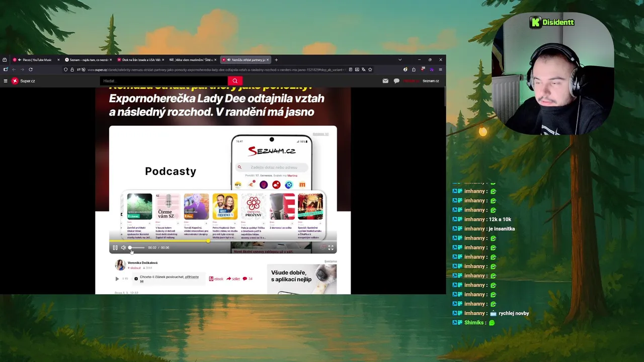Open the Super.cz hamburger menu
The height and width of the screenshot is (362, 644).
[6, 81]
